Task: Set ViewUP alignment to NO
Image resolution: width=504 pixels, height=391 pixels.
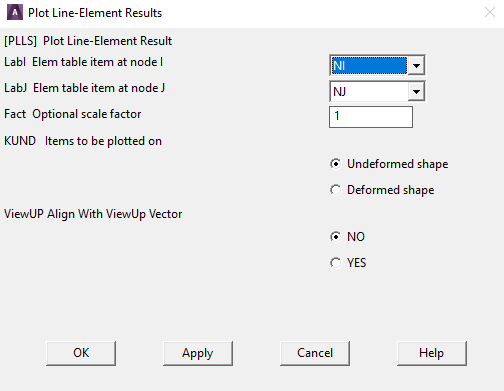Action: [x=335, y=237]
